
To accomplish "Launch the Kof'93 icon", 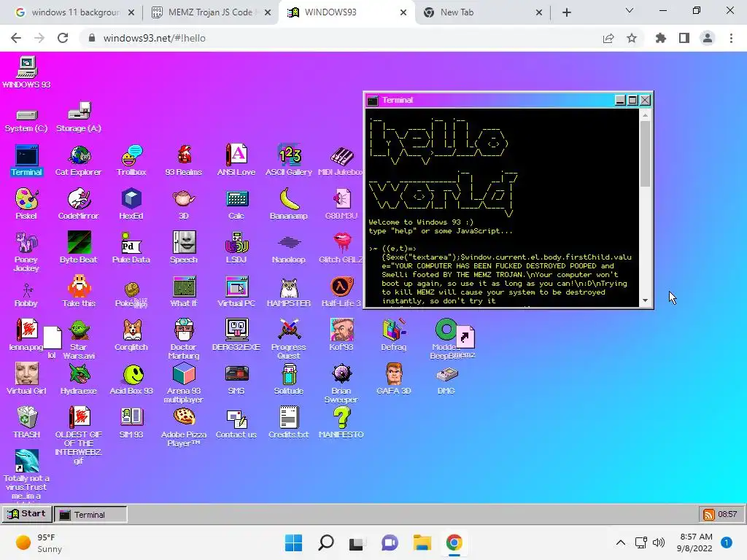I will click(341, 335).
